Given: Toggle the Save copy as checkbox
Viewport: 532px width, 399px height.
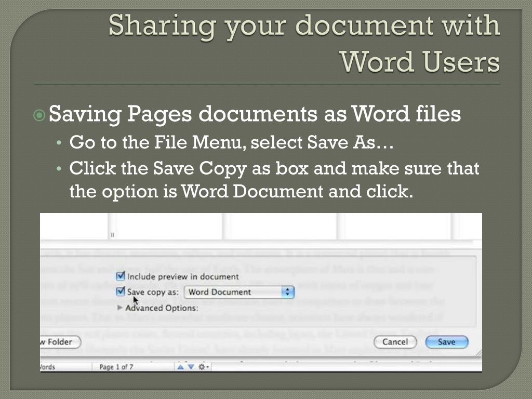Looking at the screenshot, I should point(121,291).
